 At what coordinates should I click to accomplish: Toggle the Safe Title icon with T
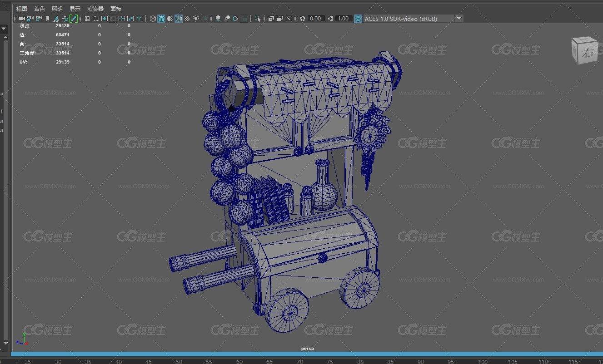(139, 19)
